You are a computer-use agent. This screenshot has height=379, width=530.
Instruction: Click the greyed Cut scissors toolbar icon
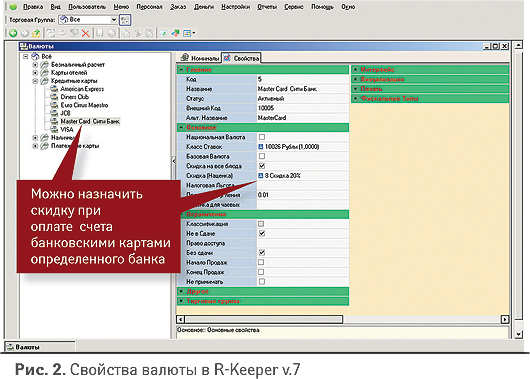138,33
